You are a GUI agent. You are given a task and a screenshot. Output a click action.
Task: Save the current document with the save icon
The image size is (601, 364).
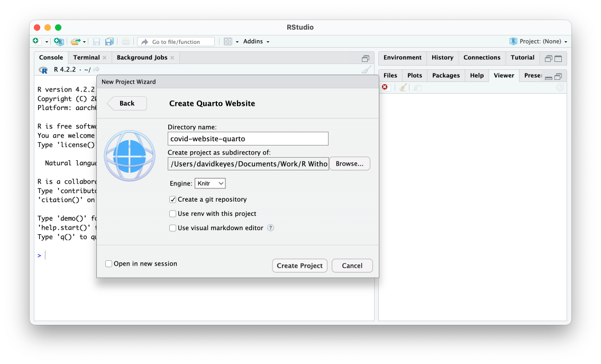tap(97, 41)
